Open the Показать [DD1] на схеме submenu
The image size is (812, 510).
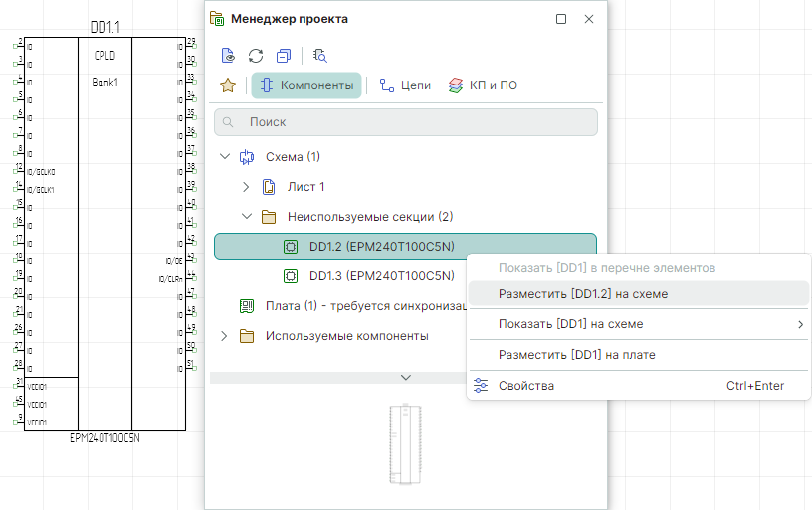(x=637, y=324)
